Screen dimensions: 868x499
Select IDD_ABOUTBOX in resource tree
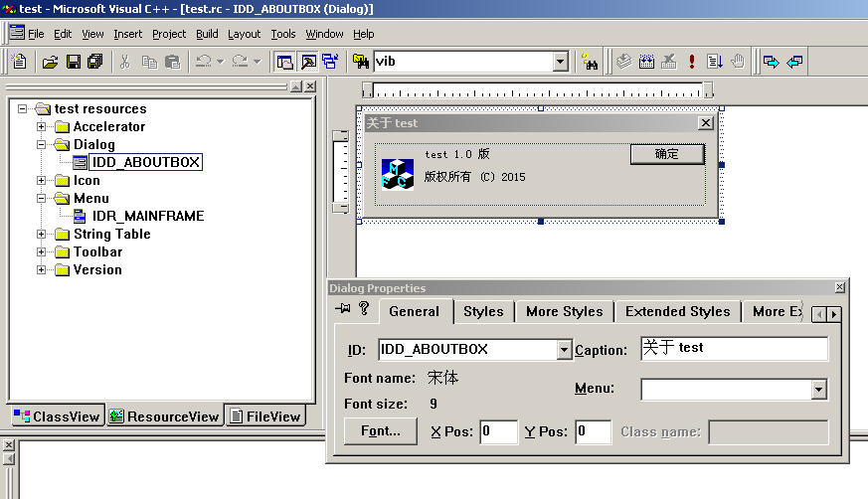click(x=146, y=162)
